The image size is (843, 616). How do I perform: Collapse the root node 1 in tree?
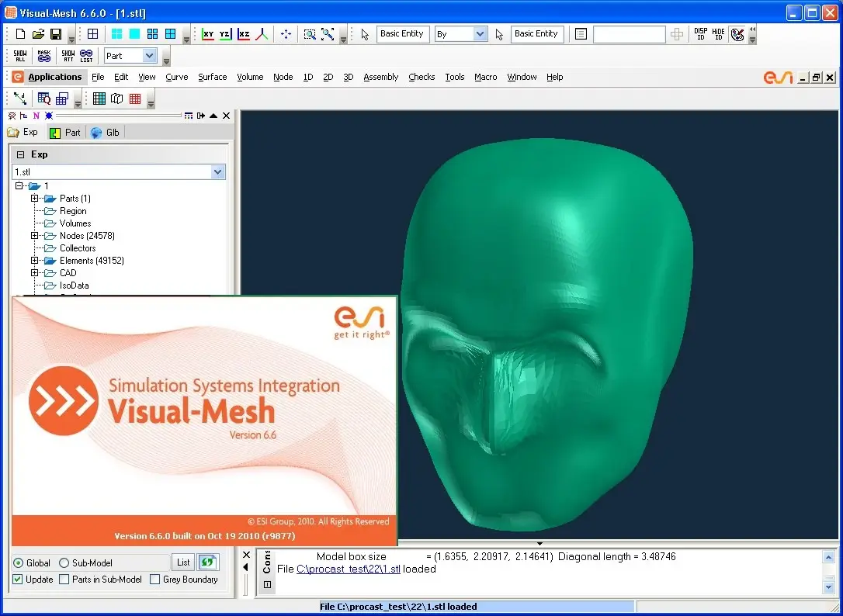click(19, 186)
